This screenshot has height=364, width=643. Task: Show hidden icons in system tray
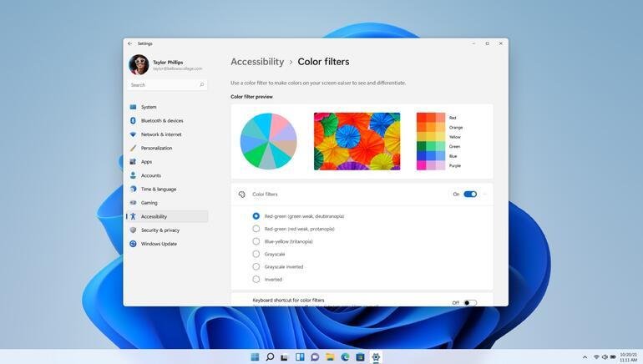585,357
